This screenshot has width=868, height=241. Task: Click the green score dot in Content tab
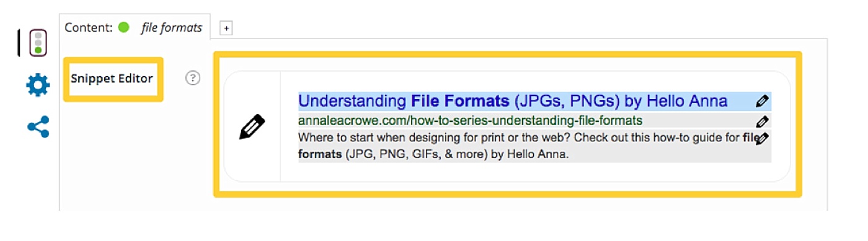tap(123, 27)
